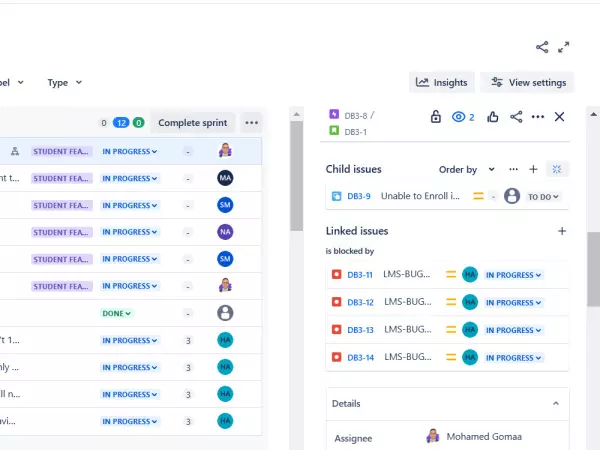Click detail panel scrollbar thumb
Viewport: 600px width, 450px height.
click(x=593, y=269)
